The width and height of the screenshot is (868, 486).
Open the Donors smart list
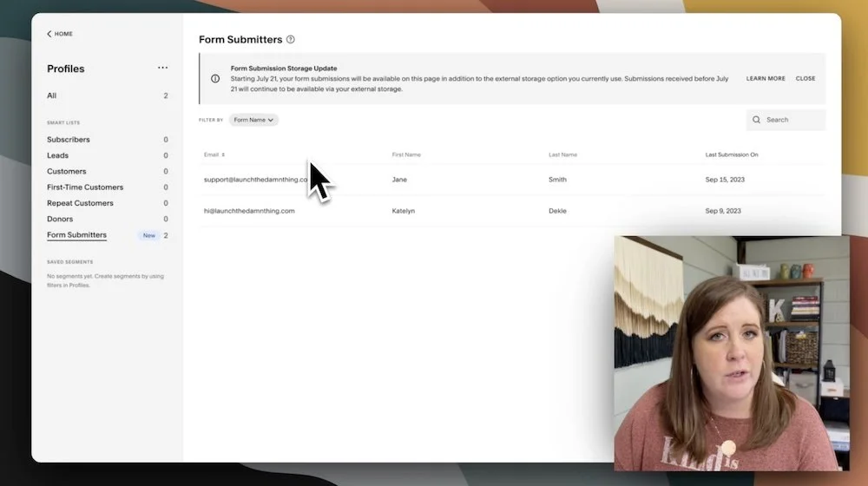(x=108, y=220)
